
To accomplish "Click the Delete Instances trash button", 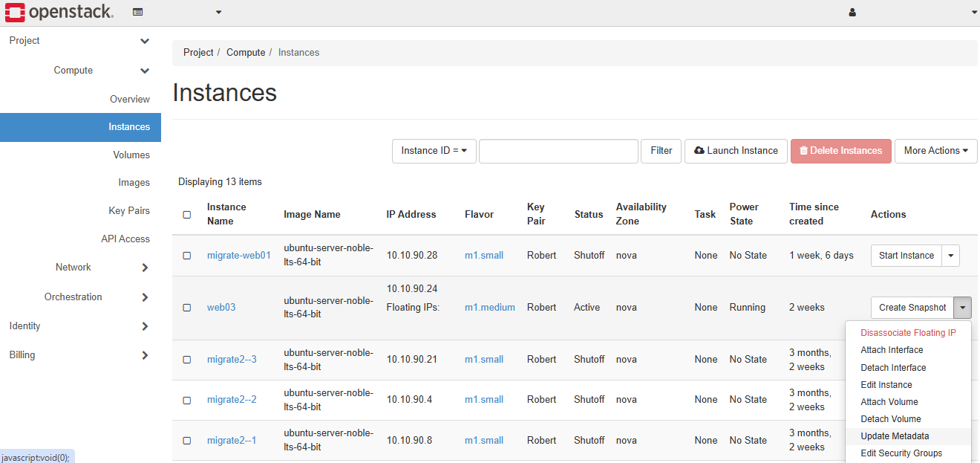I will click(x=840, y=151).
